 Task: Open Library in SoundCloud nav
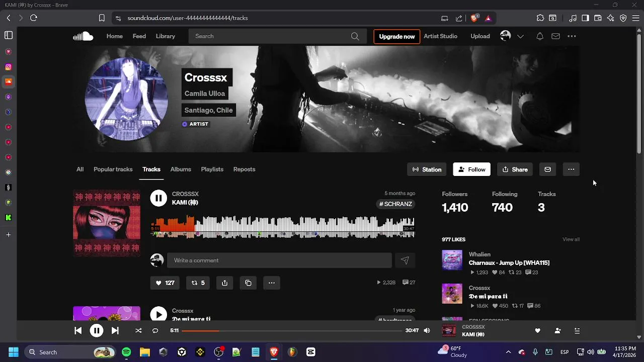(166, 36)
